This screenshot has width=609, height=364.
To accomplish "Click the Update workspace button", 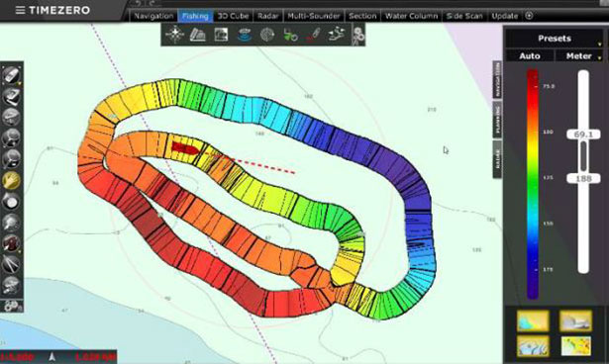I will 504,16.
